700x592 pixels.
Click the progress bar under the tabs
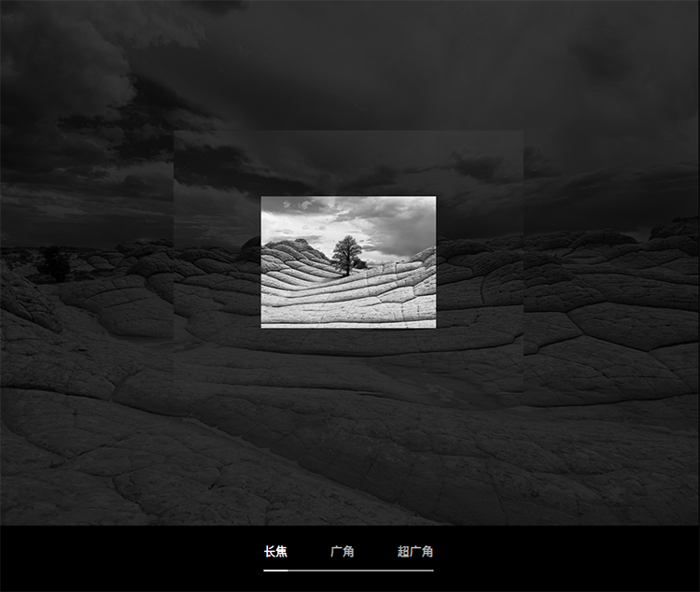(348, 571)
